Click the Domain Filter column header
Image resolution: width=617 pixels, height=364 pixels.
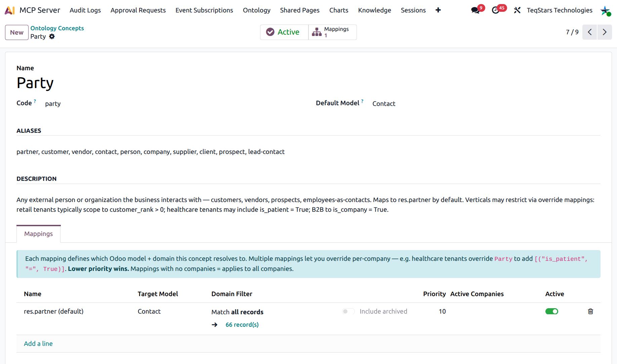point(232,294)
